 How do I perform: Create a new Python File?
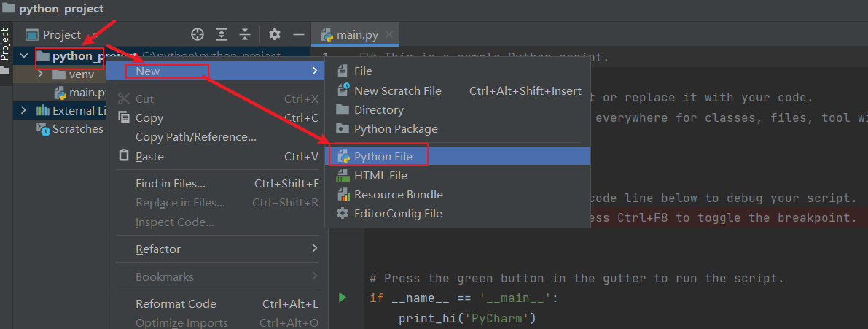457,156
